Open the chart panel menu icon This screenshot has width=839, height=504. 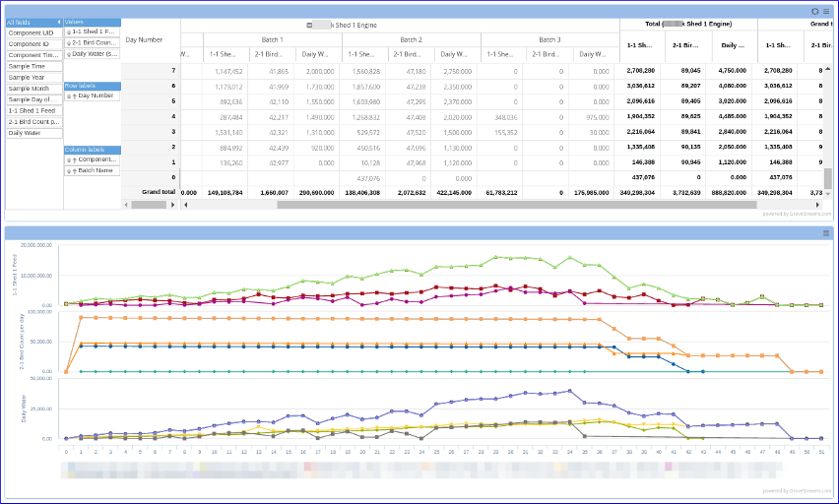coord(826,233)
